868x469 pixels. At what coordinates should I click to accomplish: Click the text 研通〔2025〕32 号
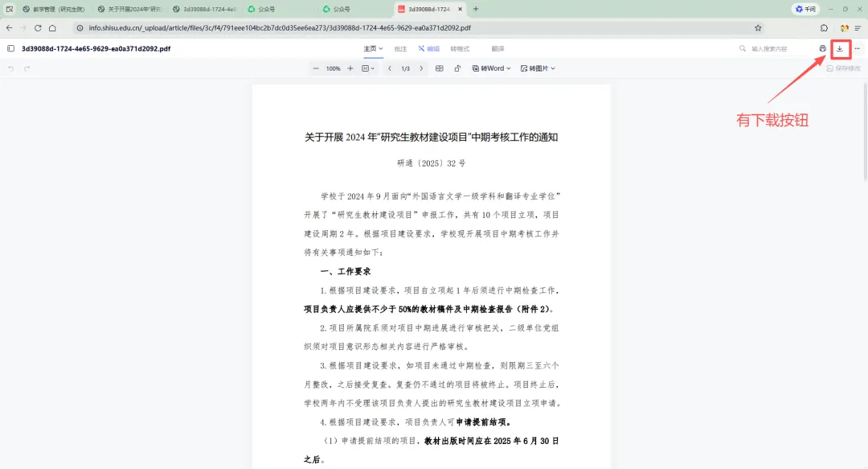click(432, 163)
